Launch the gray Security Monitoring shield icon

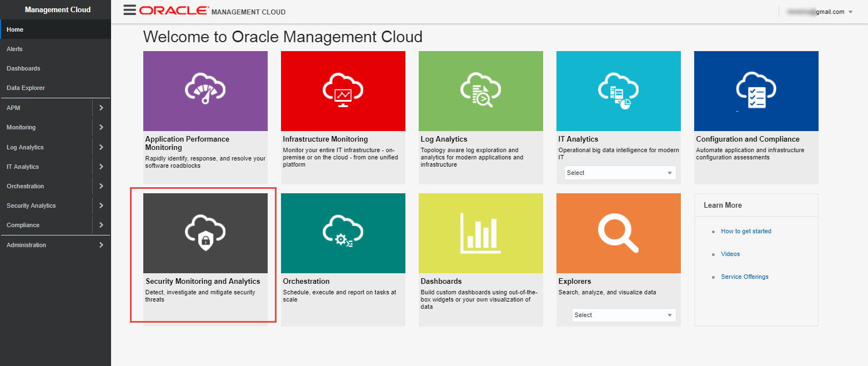[205, 234]
